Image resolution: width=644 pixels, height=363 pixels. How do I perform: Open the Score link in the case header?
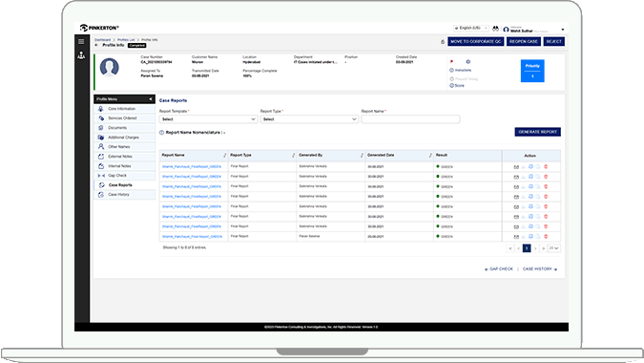pyautogui.click(x=457, y=86)
